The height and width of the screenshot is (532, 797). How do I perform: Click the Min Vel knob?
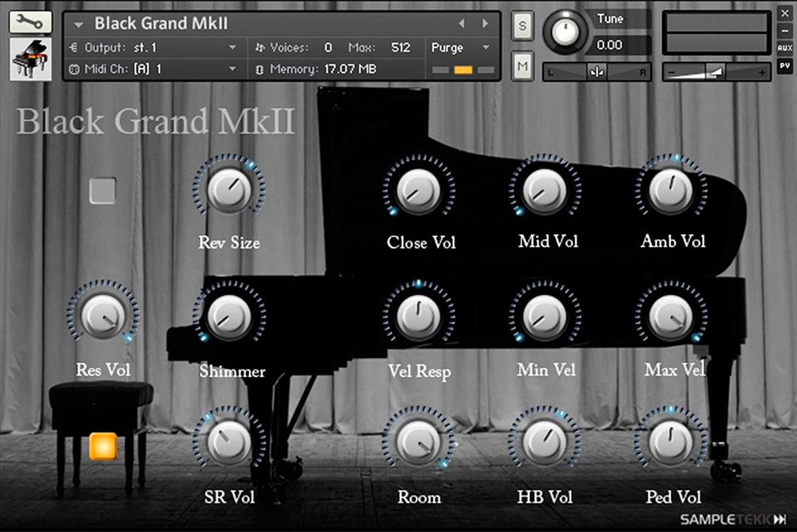545,317
